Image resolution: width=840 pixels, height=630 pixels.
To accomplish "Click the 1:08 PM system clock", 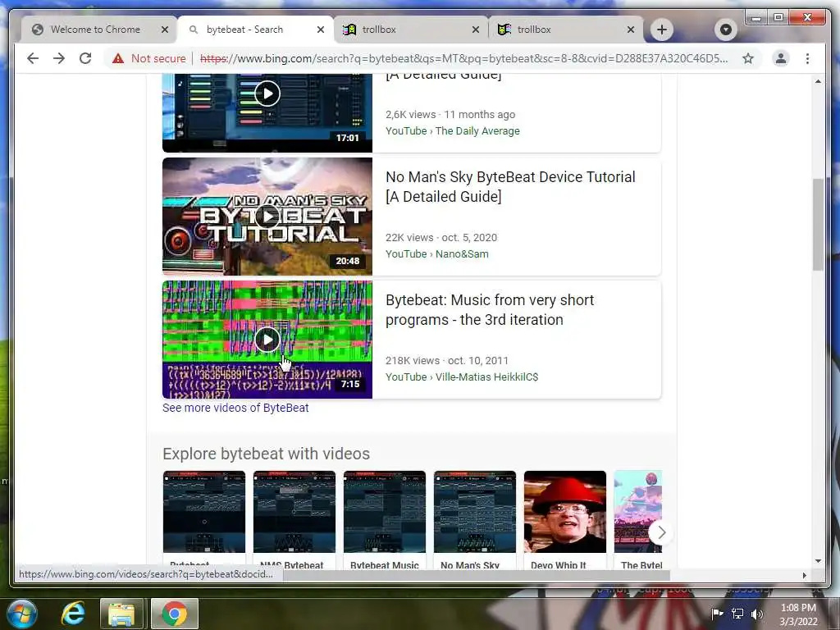I will (x=798, y=608).
